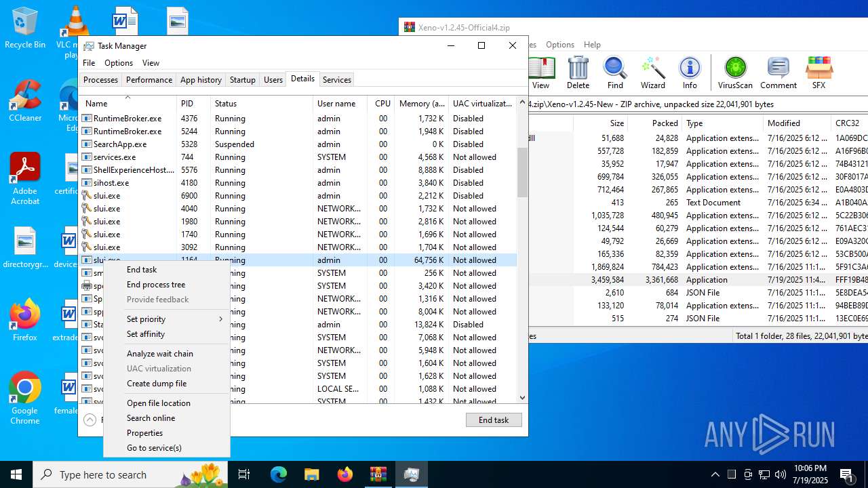Open Firefox desktop shortcut
This screenshot has width=868, height=488.
point(25,320)
